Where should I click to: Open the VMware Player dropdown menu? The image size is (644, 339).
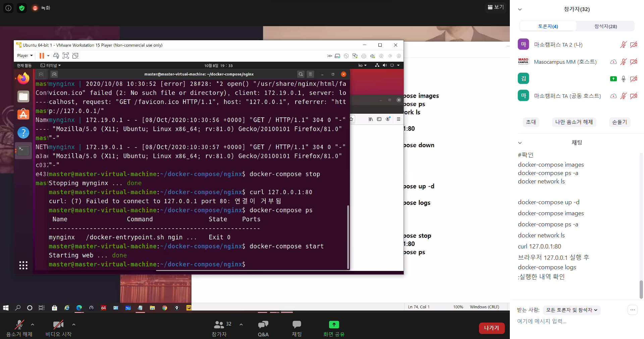[x=25, y=56]
